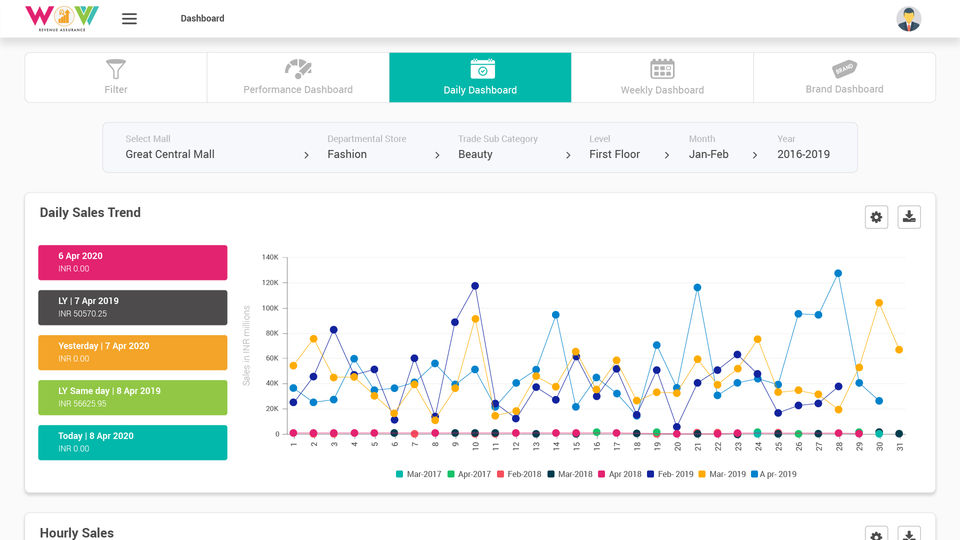Image resolution: width=960 pixels, height=540 pixels.
Task: Open the Year 2016-2019 selector
Action: [x=803, y=148]
